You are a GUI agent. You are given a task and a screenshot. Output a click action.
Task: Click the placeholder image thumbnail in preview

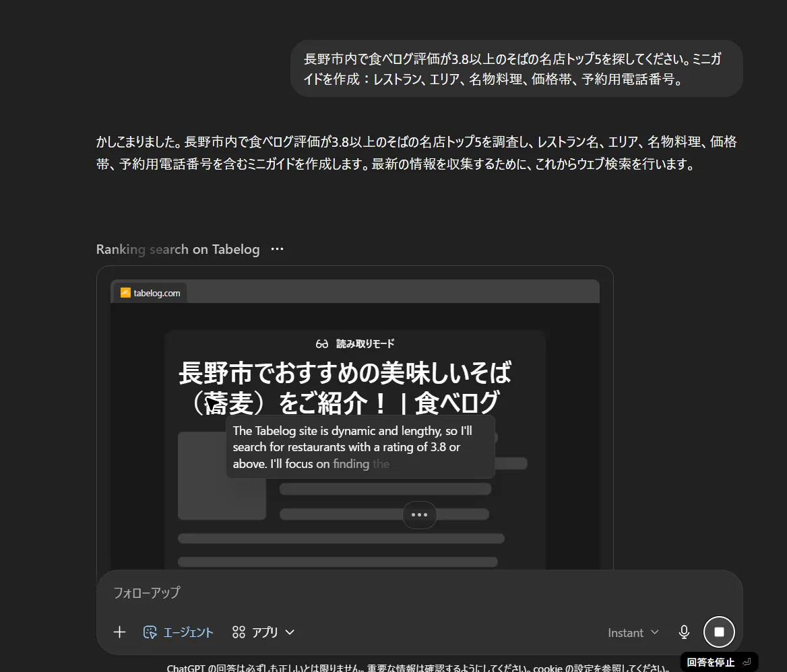[x=222, y=475]
